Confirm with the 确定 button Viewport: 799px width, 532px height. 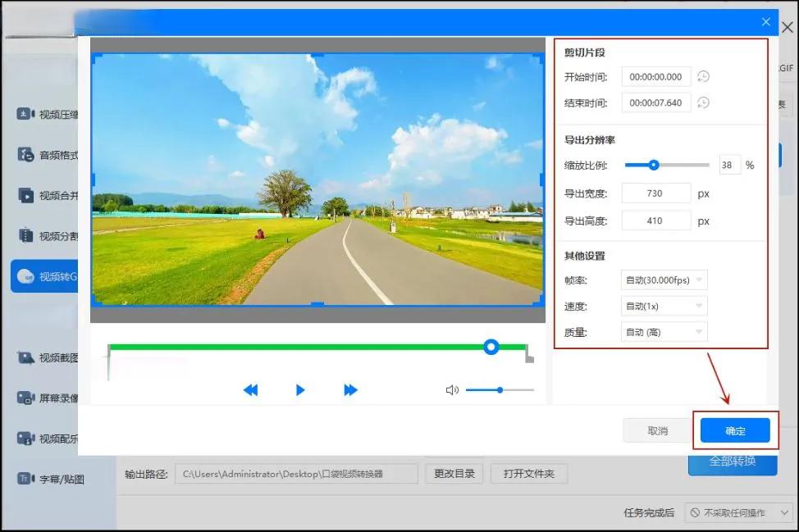[x=735, y=430]
